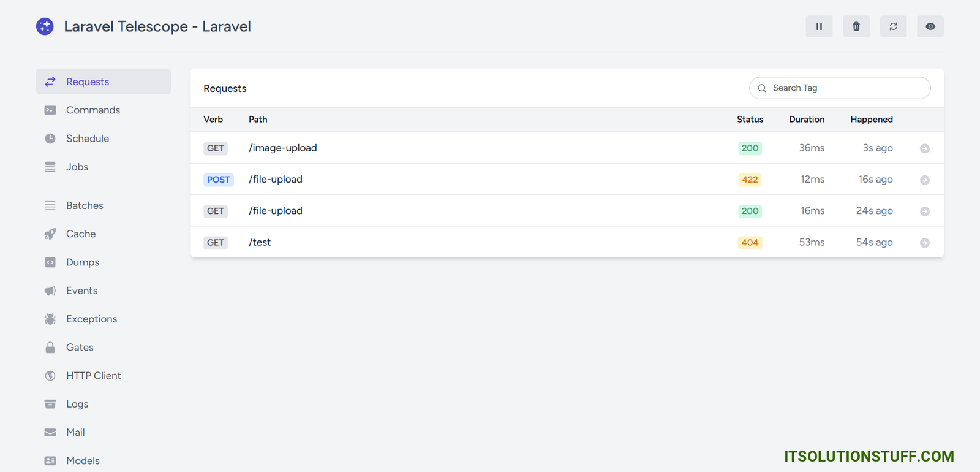Image resolution: width=980 pixels, height=472 pixels.
Task: Pause recording with the pause icon
Action: point(819,26)
